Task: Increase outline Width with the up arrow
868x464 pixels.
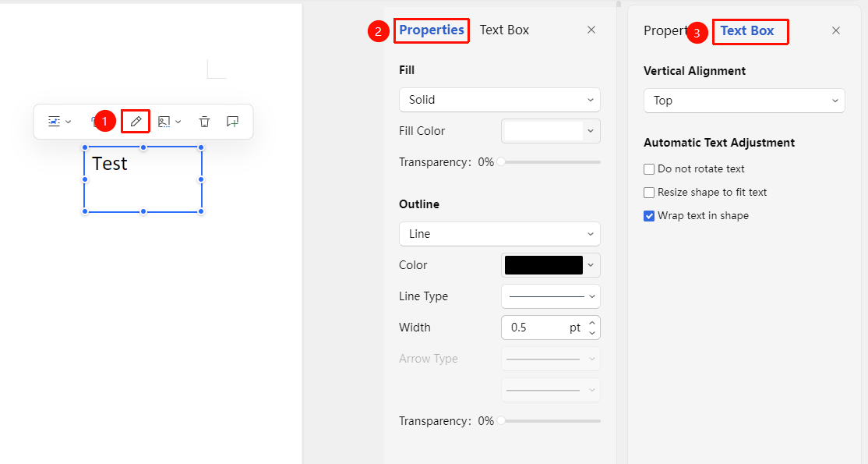Action: (x=592, y=323)
